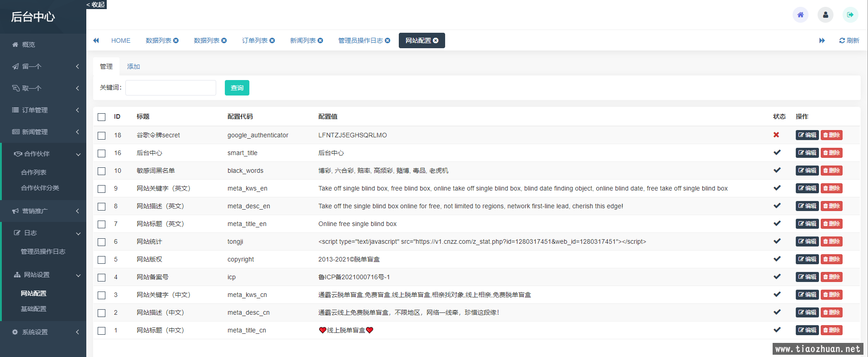The height and width of the screenshot is (357, 868).
Task: Close the 订单列表 tab
Action: click(x=272, y=40)
